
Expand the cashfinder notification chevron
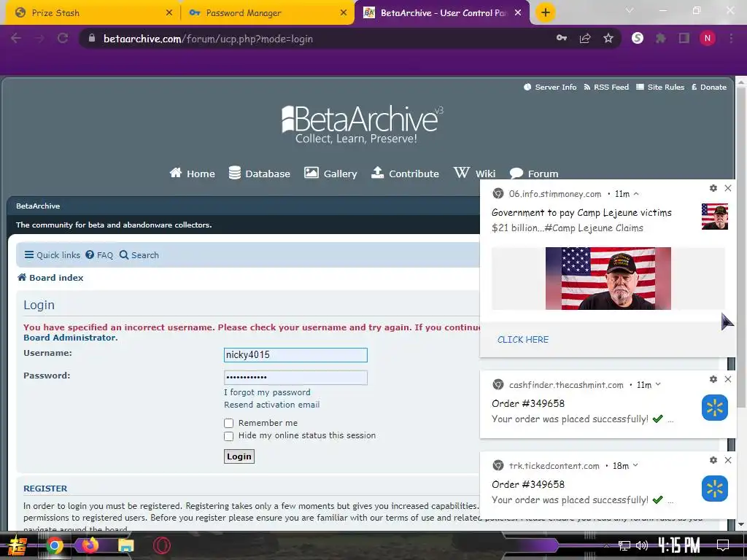[658, 384]
